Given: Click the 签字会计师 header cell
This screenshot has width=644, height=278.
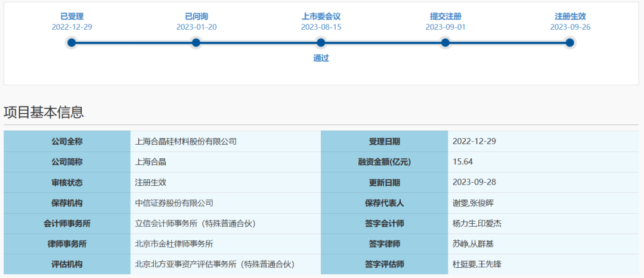Looking at the screenshot, I should click(385, 223).
